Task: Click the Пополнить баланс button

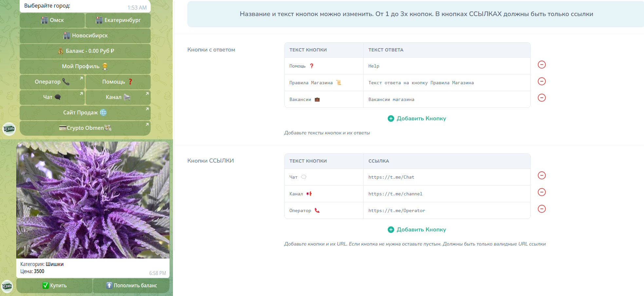Action: tap(131, 286)
